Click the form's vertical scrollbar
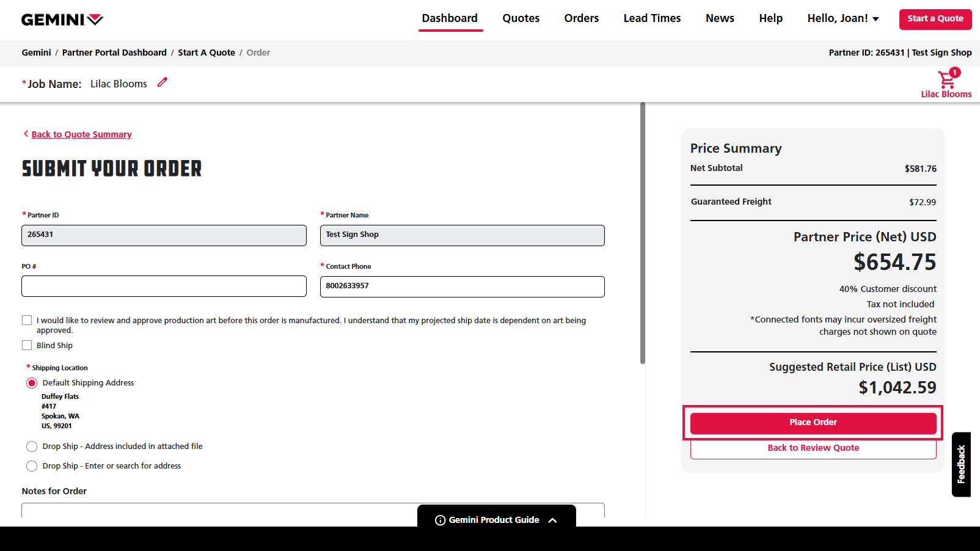Screen dimensions: 980x551 (x=642, y=232)
